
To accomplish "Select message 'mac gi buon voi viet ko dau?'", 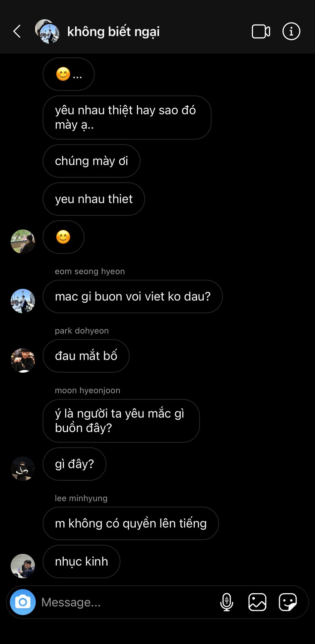I will tap(133, 297).
